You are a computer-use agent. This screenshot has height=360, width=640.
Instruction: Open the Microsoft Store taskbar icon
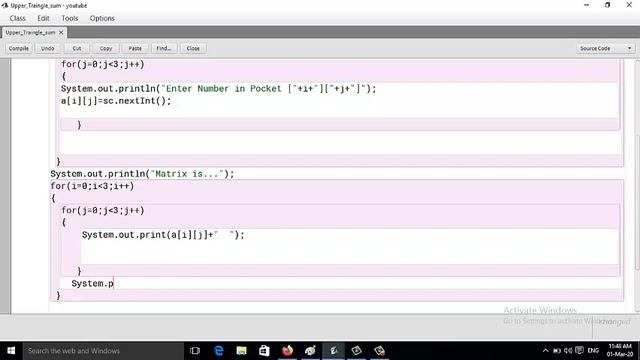click(264, 351)
